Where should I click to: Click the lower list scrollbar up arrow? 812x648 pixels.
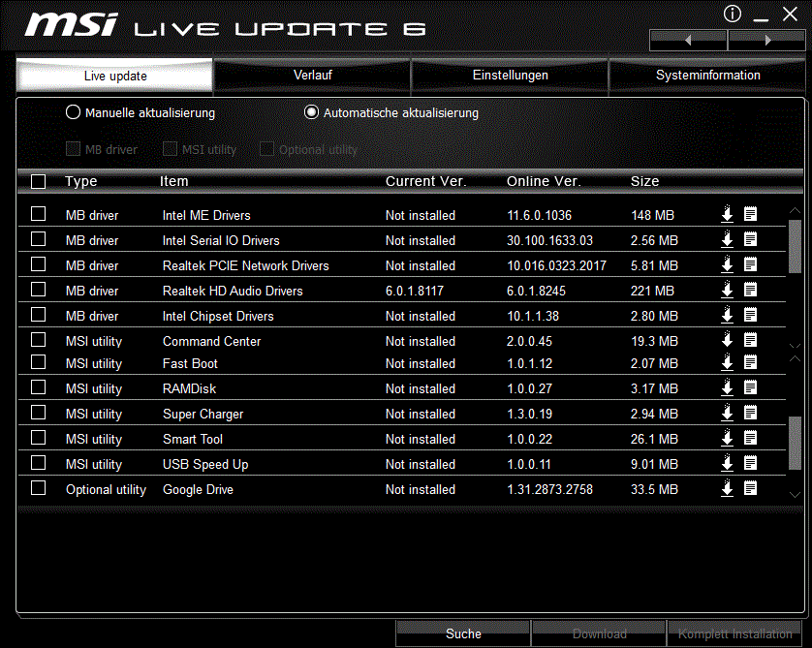795,358
